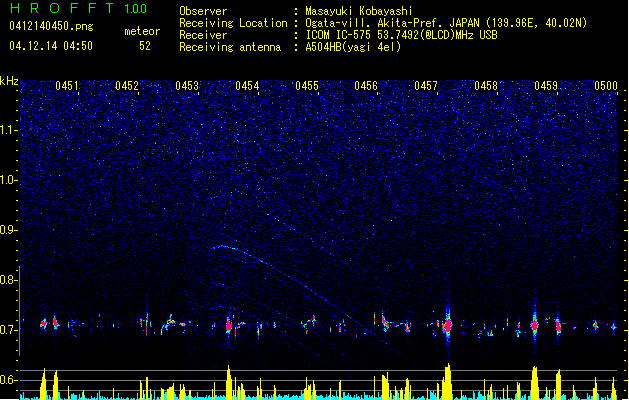Click the 0454 time axis marker
The height and width of the screenshot is (400, 629).
point(247,86)
